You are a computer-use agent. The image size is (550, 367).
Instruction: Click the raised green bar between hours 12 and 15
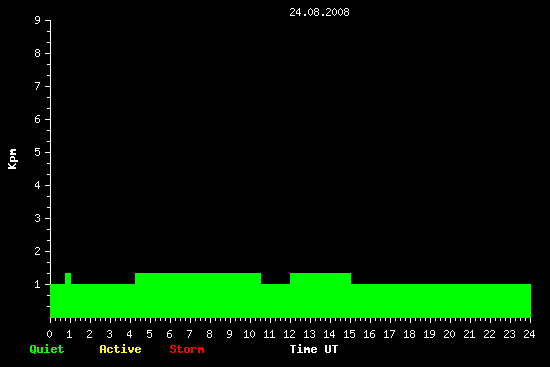(320, 279)
